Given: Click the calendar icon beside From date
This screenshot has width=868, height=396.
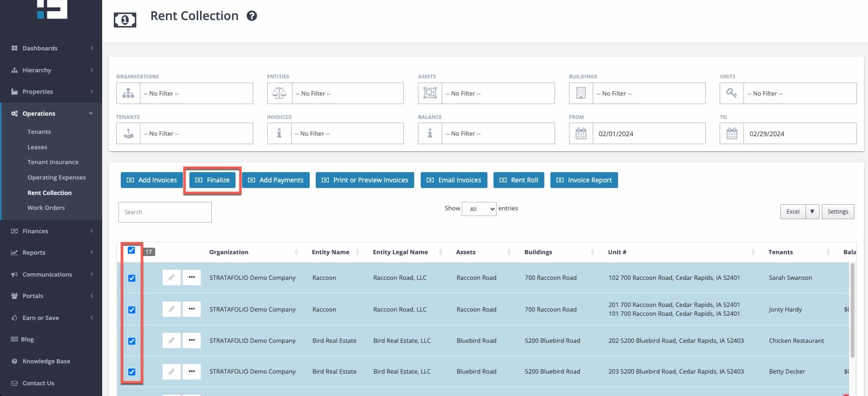Looking at the screenshot, I should pyautogui.click(x=581, y=134).
